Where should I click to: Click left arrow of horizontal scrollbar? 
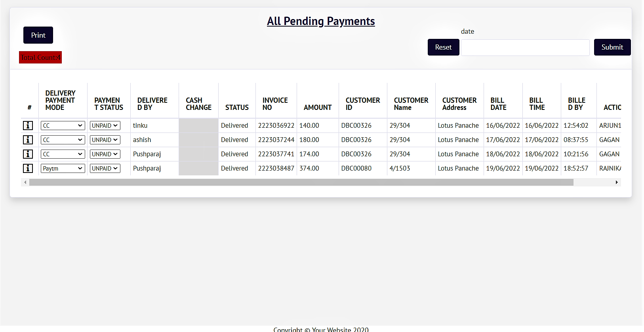[25, 182]
